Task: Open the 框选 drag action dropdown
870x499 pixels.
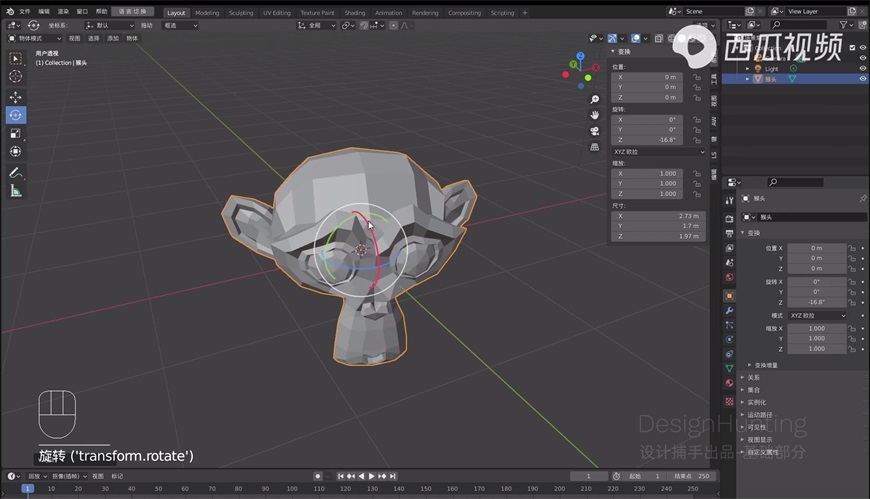Action: (180, 26)
